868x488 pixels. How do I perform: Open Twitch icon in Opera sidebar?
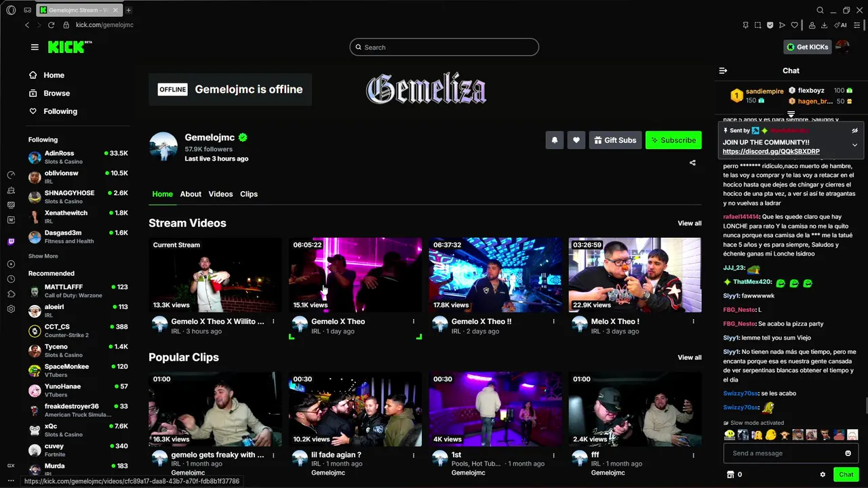pyautogui.click(x=11, y=241)
